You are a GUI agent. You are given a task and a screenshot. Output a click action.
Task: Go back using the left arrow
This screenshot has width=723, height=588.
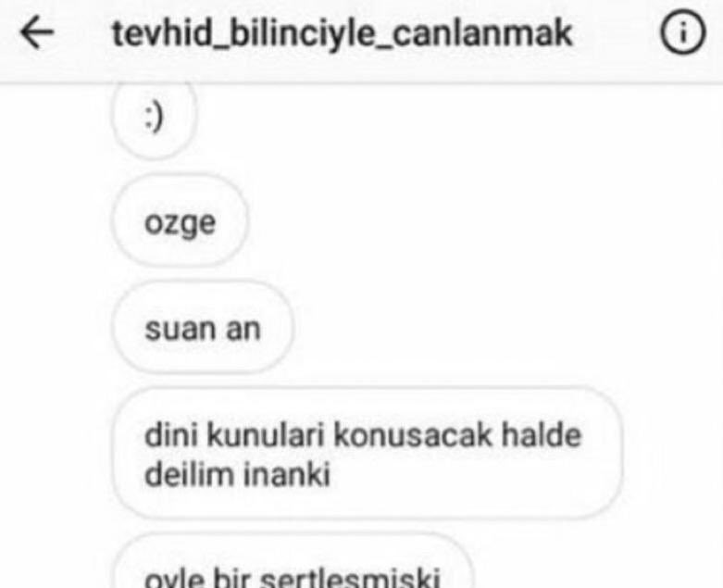37,33
